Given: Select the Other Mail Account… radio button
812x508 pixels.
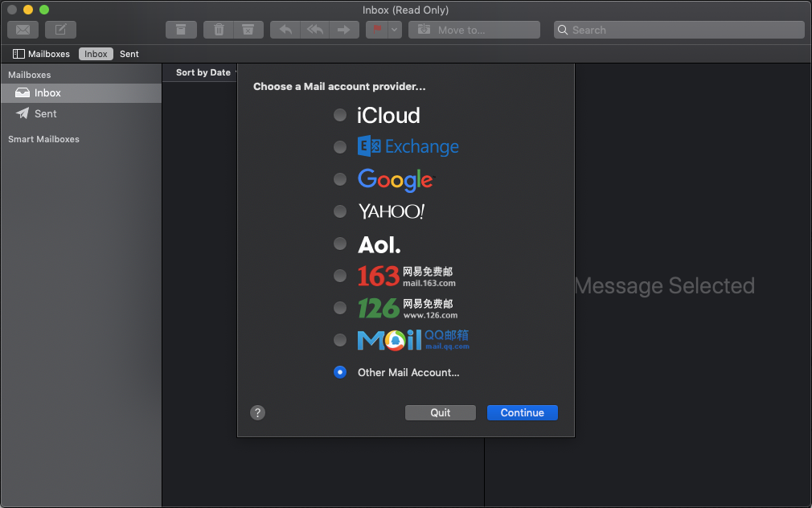Looking at the screenshot, I should pos(340,372).
